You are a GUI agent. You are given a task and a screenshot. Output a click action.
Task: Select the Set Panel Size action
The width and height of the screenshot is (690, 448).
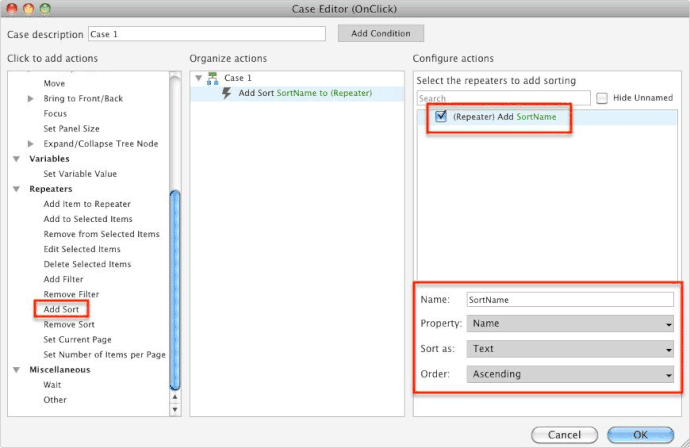tap(71, 129)
